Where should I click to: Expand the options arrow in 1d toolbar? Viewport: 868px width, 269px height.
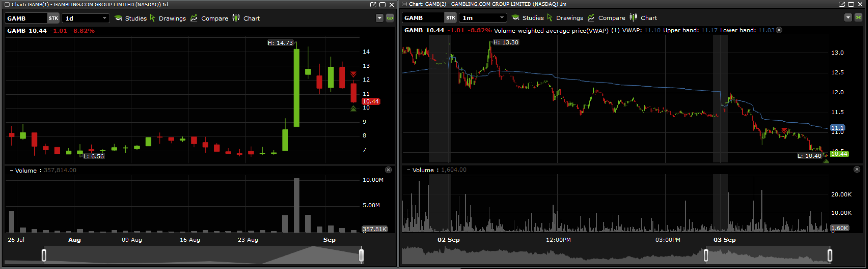pyautogui.click(x=380, y=18)
